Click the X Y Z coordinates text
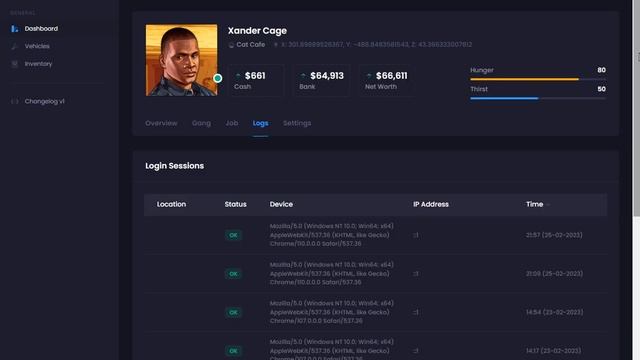640x360 pixels. (x=376, y=44)
